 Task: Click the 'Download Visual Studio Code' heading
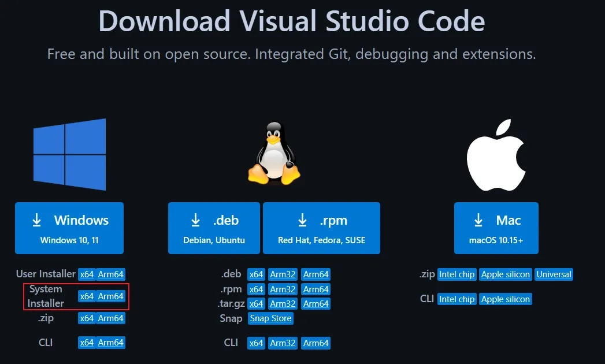click(x=292, y=21)
